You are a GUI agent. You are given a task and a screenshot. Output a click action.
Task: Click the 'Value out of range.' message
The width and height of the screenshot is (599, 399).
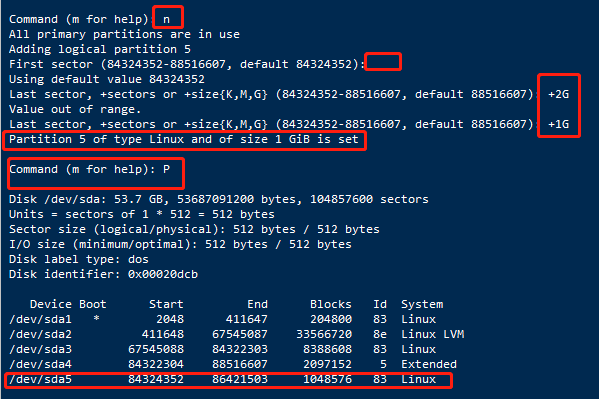[x=75, y=109]
